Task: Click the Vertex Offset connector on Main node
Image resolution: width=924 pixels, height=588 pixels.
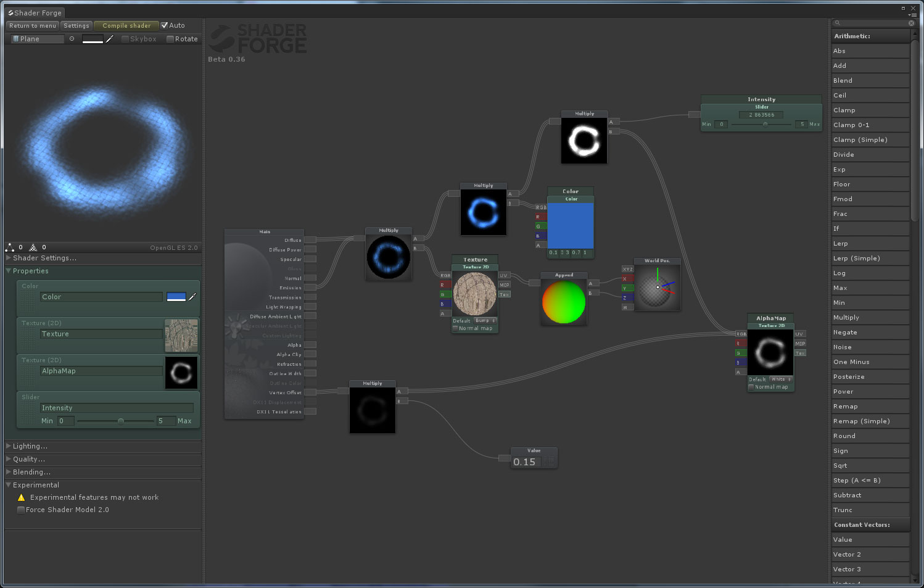Action: (x=310, y=392)
